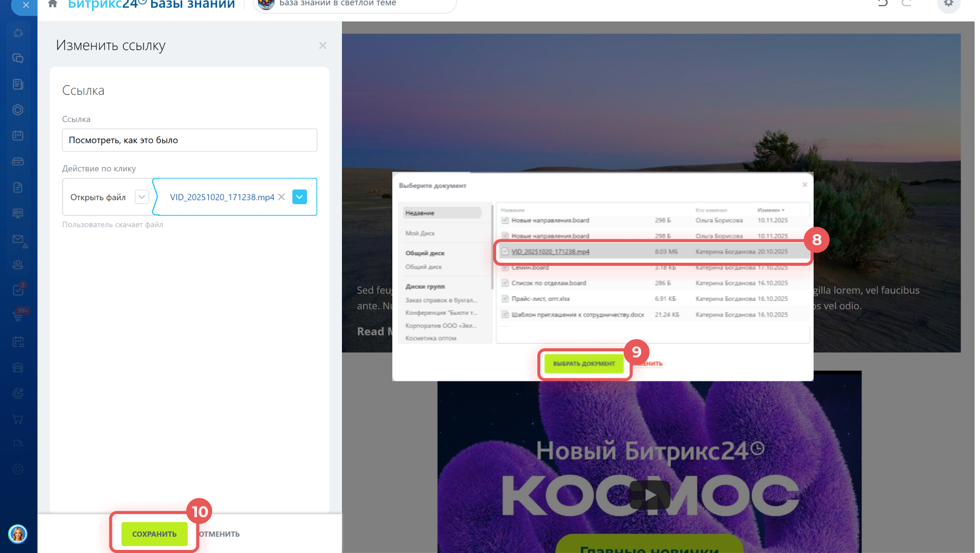Click the 'Отменить' link next to save
The width and height of the screenshot is (980, 553).
[x=219, y=534]
